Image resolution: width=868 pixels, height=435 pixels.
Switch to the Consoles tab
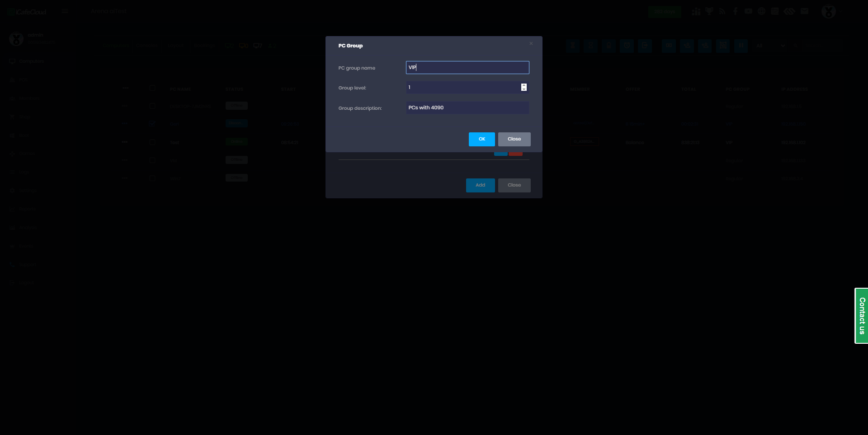[147, 46]
